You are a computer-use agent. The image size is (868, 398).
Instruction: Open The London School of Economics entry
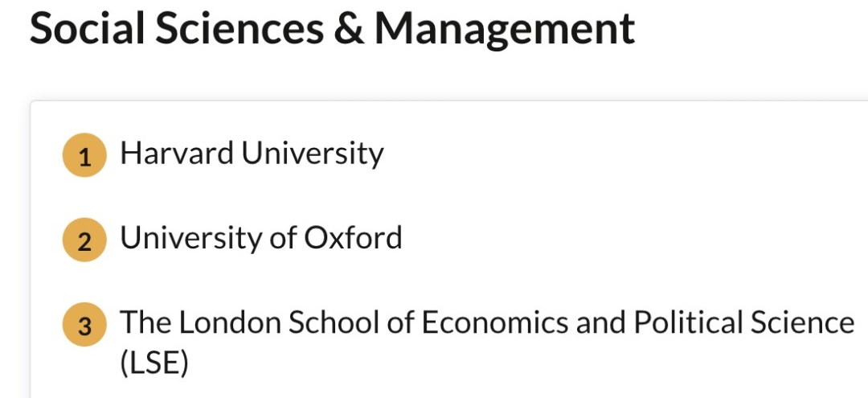click(x=487, y=342)
